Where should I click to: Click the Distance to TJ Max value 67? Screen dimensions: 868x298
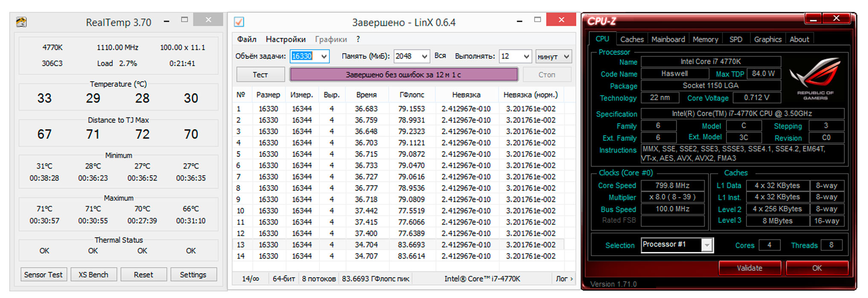pos(44,134)
